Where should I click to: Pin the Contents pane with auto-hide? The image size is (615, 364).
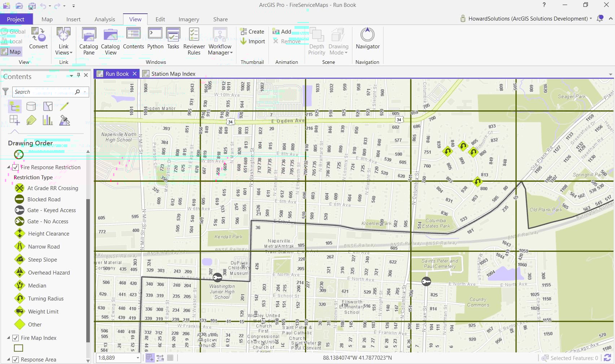pyautogui.click(x=78, y=75)
